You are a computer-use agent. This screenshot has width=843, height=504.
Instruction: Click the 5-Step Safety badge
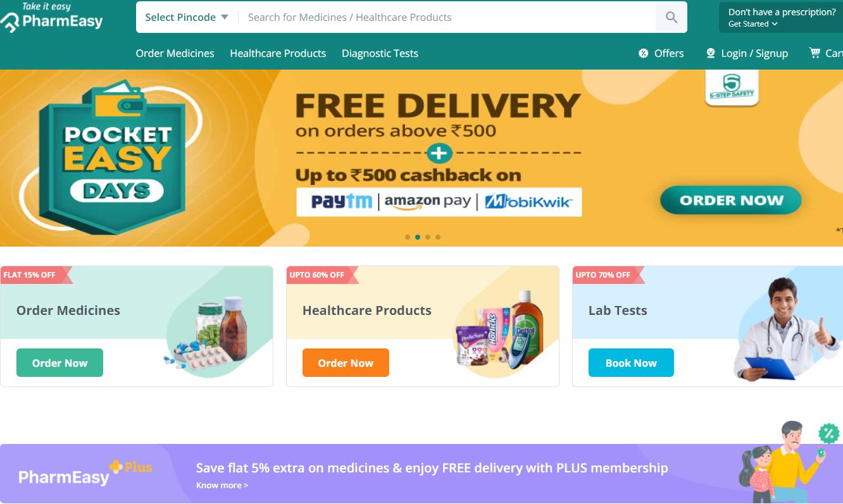732,87
